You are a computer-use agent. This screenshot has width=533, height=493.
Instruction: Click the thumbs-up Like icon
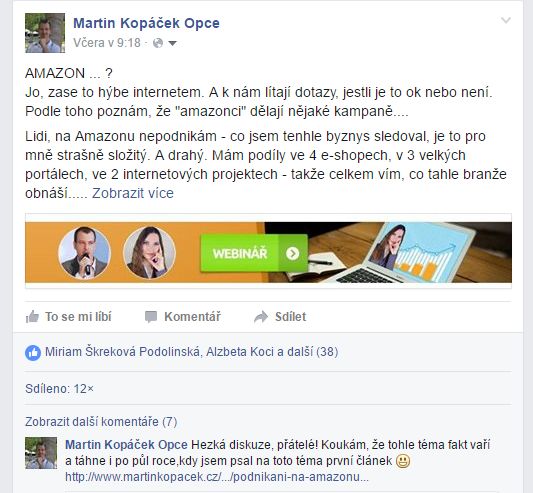click(x=32, y=317)
